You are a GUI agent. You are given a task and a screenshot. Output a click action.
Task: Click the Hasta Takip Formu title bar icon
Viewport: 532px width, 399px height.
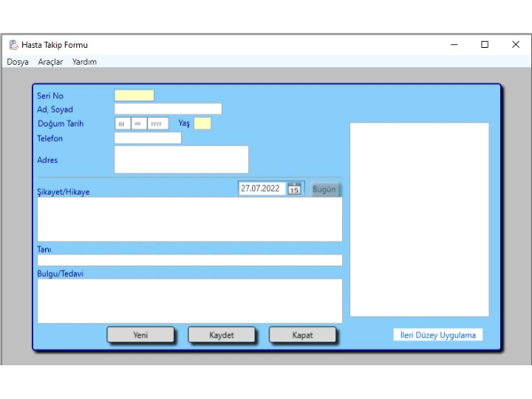13,44
